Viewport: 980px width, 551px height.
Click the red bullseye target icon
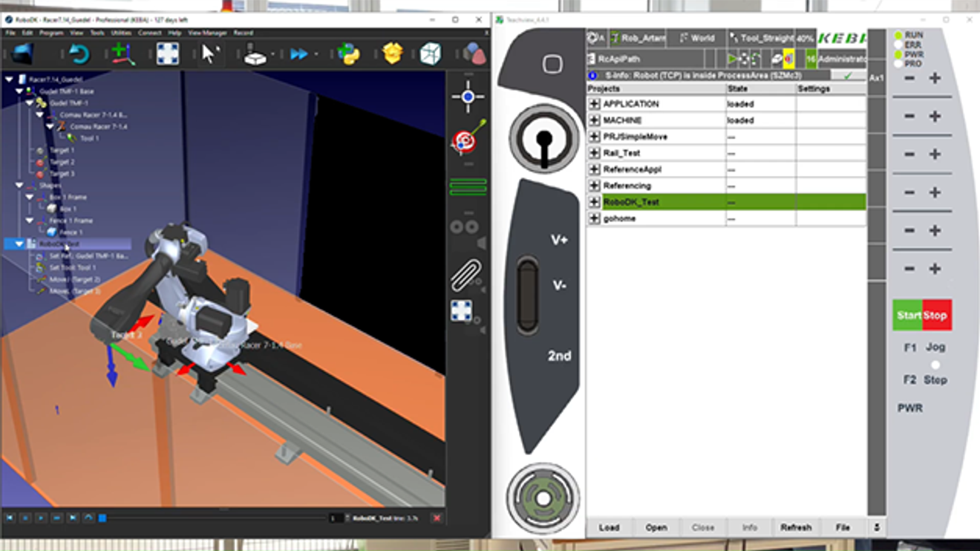click(x=466, y=138)
